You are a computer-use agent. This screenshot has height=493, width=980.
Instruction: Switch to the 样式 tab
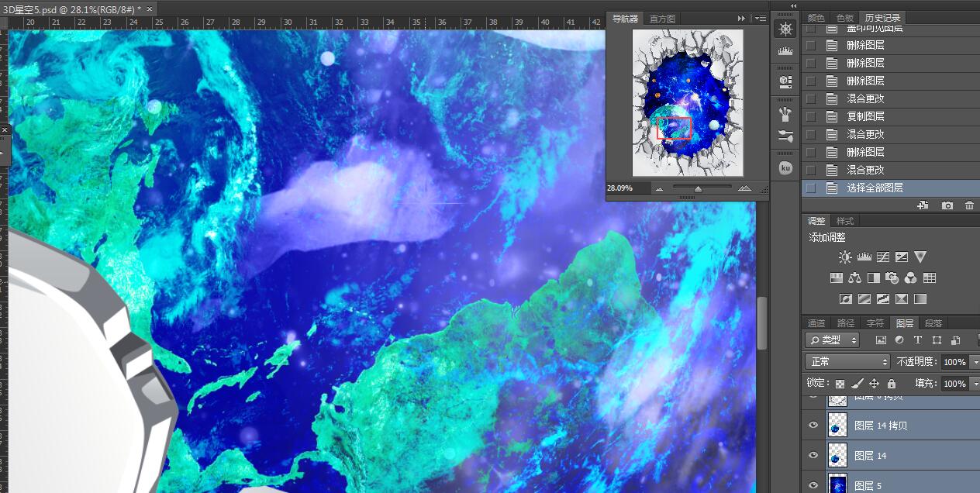[845, 221]
